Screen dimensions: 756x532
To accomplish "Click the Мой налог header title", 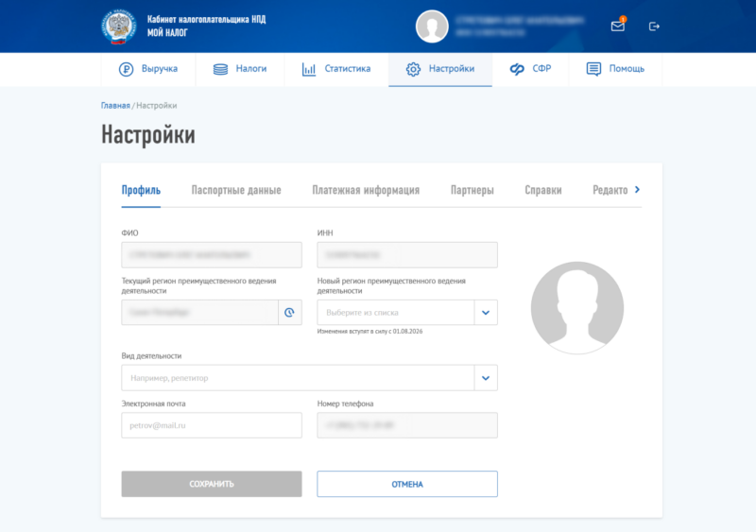I will [167, 33].
